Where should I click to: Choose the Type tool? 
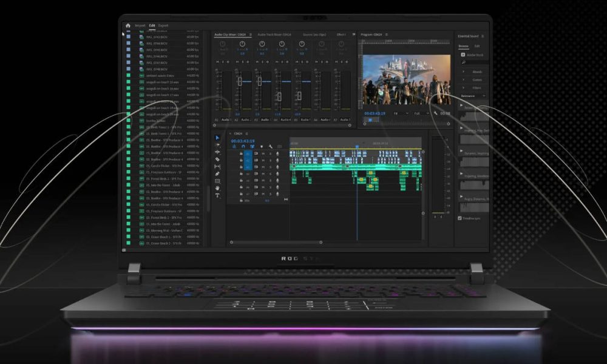[x=217, y=195]
